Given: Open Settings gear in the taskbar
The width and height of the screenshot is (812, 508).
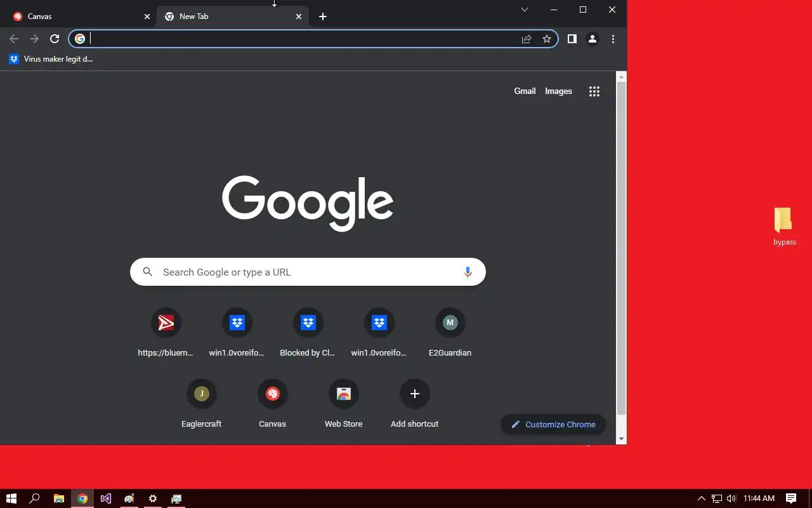Looking at the screenshot, I should pos(153,498).
